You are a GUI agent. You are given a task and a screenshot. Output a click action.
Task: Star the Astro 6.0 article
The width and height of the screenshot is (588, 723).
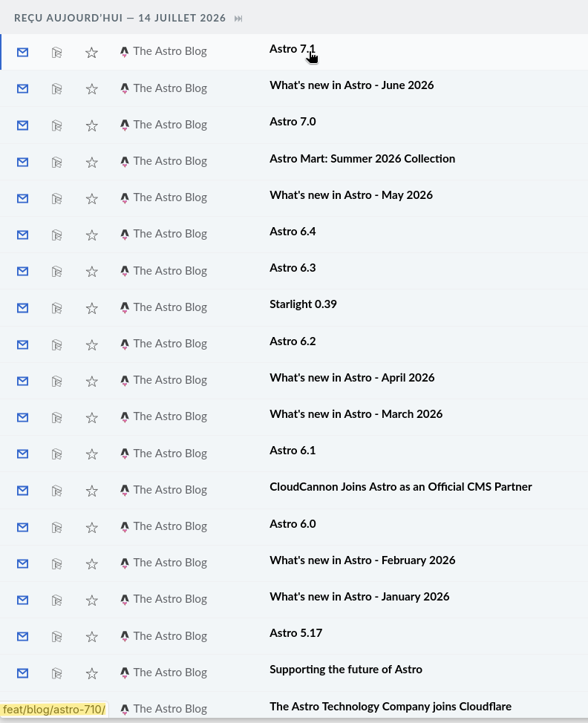(x=92, y=527)
